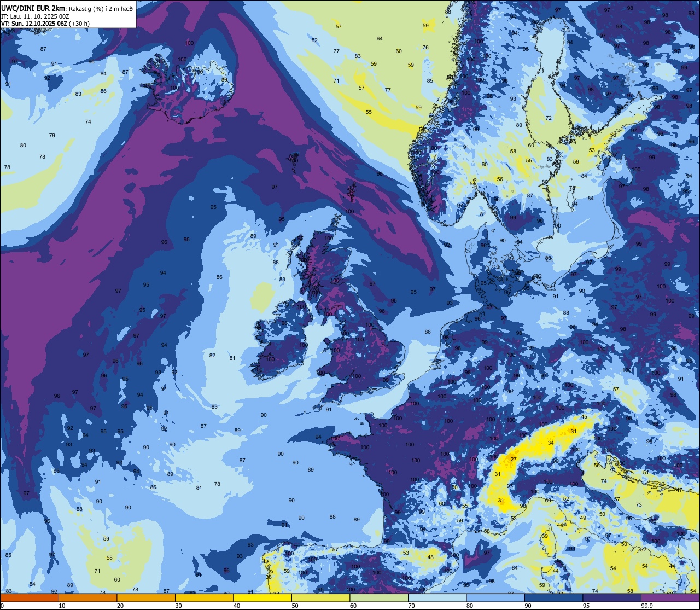Click the '99.9' legend scale label
This screenshot has height=610, width=700.
[x=647, y=606]
